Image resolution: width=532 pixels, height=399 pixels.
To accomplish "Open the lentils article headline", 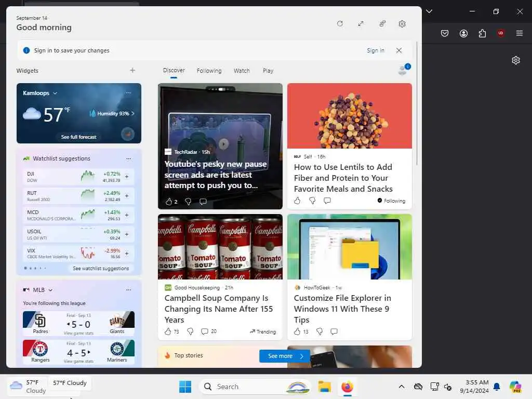I will (x=343, y=178).
